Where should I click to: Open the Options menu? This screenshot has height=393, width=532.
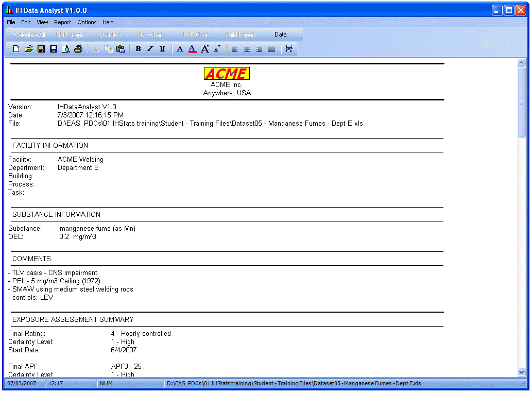click(87, 22)
